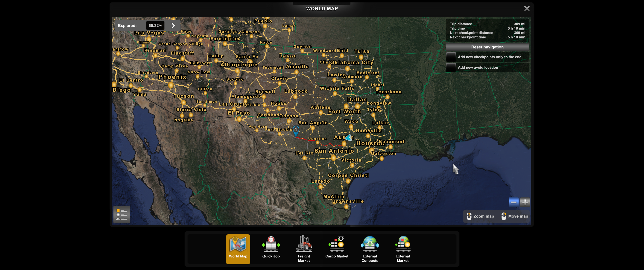Zoom out with the minus button
This screenshot has height=270, width=644.
pos(513,202)
